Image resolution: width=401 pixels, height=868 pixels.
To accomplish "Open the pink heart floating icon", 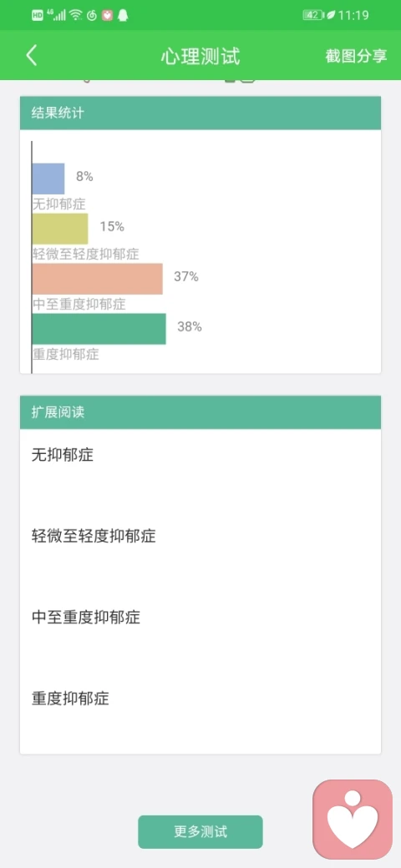I will coord(353,820).
